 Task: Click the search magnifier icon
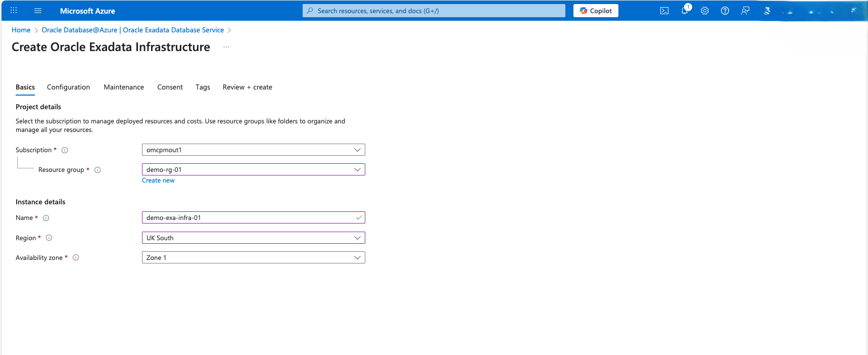pyautogui.click(x=310, y=11)
